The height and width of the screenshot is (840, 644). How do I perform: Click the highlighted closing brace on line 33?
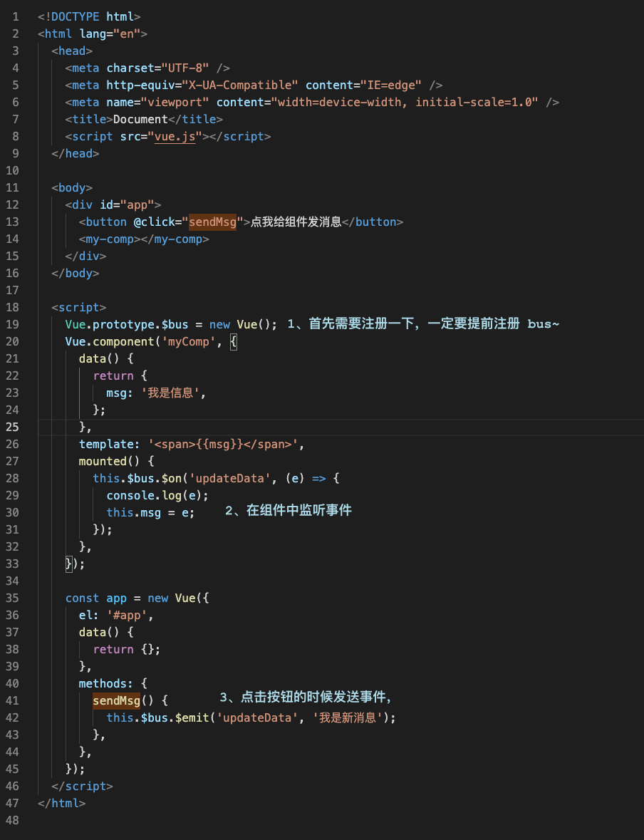pos(68,564)
